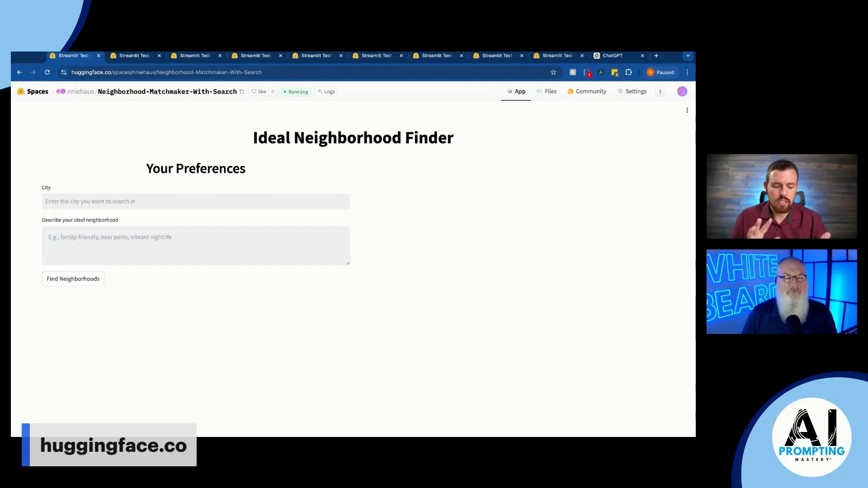Viewport: 868px width, 488px height.
Task: Select the user avatar icon
Action: click(x=681, y=91)
